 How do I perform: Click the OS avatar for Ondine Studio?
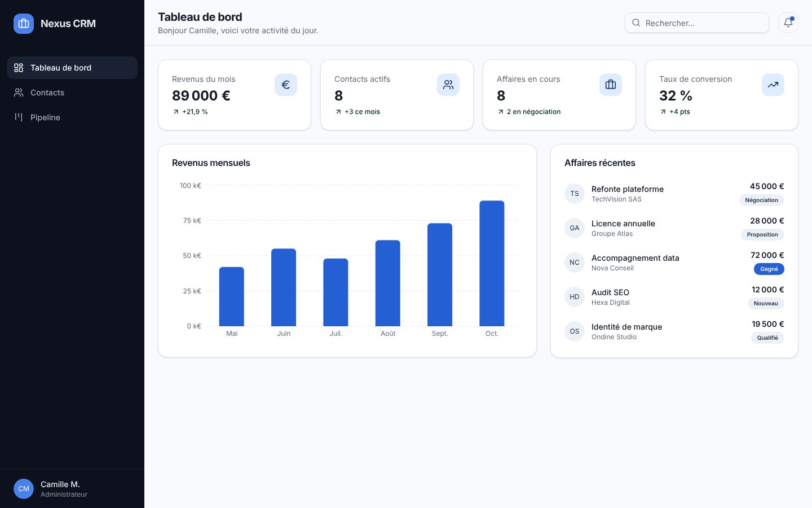[575, 331]
